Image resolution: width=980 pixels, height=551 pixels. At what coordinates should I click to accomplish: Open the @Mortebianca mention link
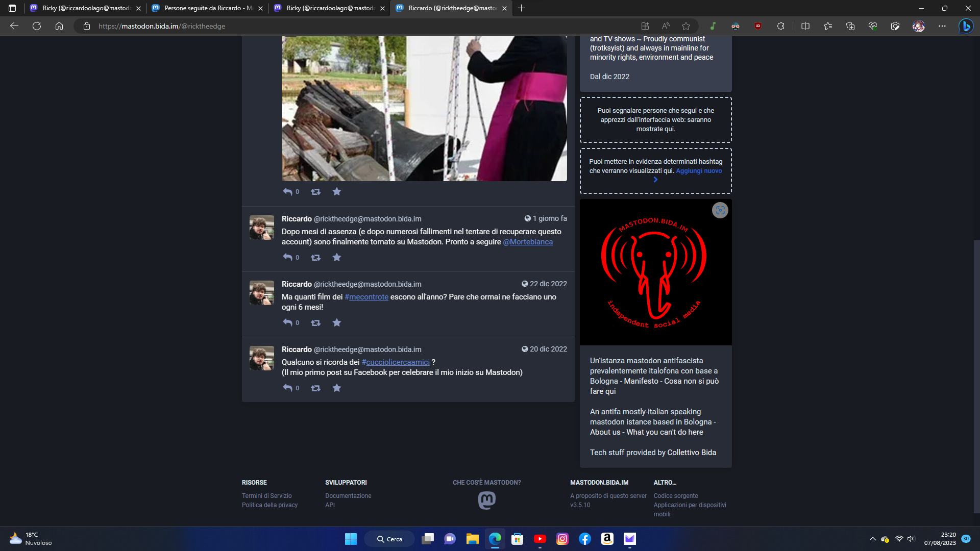(528, 242)
